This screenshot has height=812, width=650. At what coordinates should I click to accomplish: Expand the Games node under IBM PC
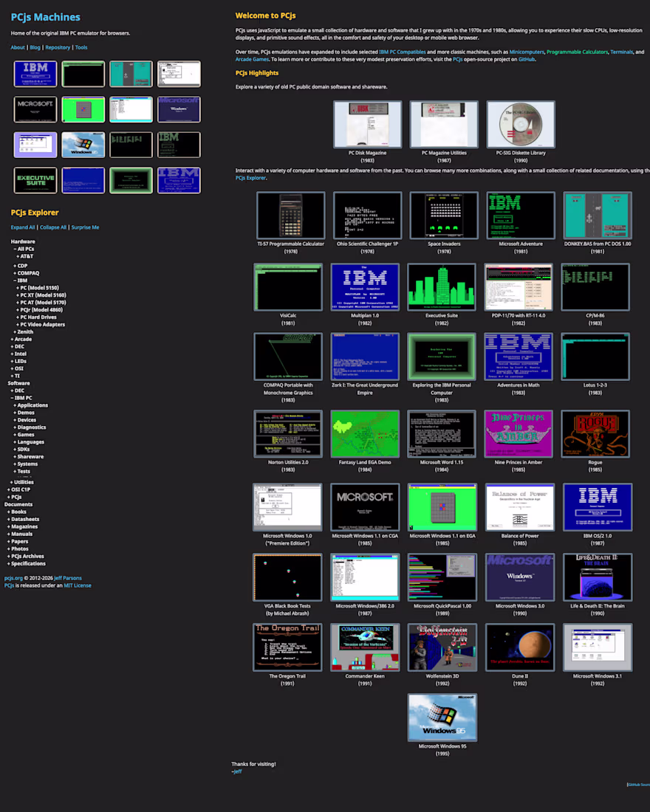pyautogui.click(x=24, y=435)
